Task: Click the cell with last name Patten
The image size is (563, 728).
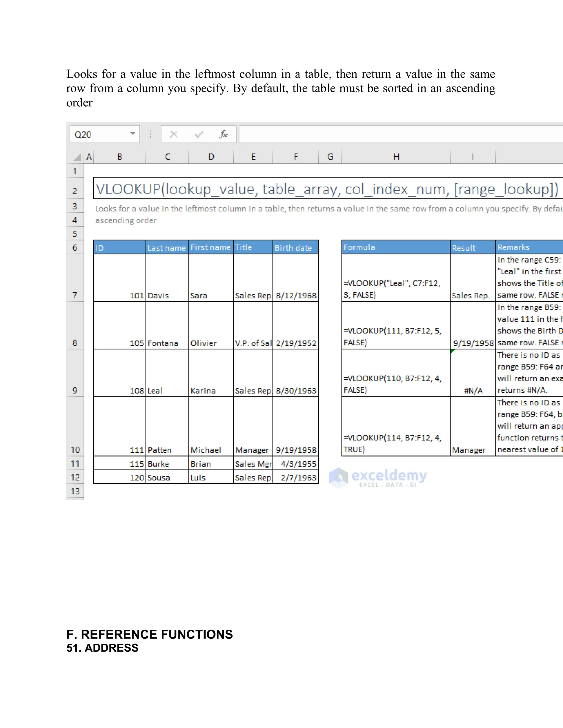Action: [167, 426]
